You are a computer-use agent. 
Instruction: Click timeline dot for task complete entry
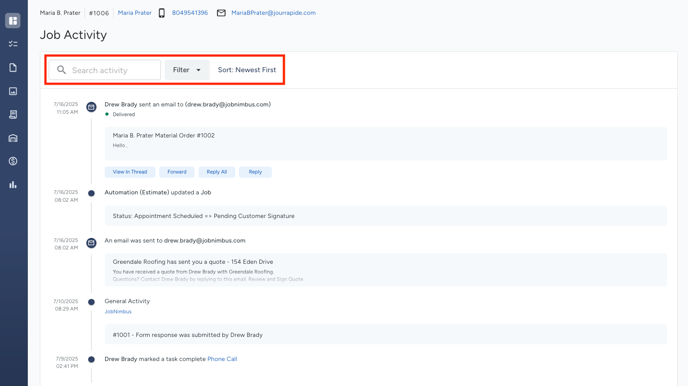point(91,360)
